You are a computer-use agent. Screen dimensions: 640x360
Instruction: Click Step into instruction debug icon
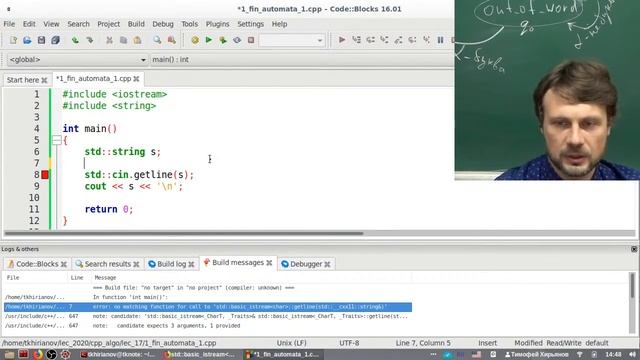426,40
